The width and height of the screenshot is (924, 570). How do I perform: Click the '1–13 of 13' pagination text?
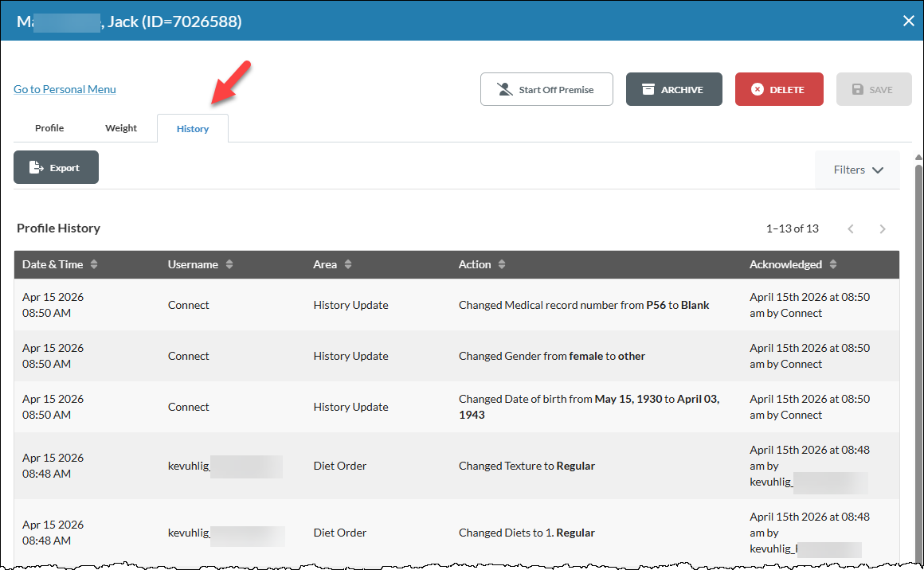tap(792, 228)
